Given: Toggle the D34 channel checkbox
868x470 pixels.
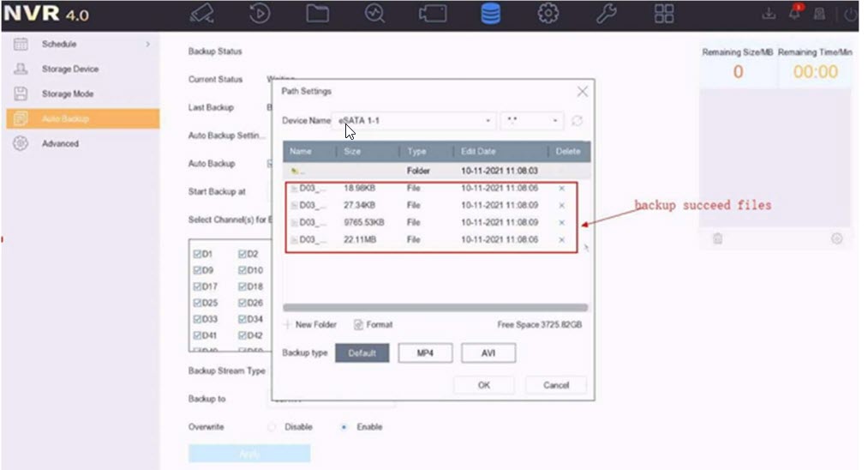Looking at the screenshot, I should point(242,319).
